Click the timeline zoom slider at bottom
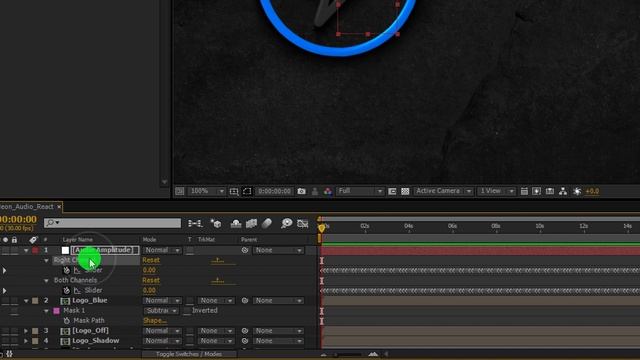Viewport: 640px width, 360px height. [348, 355]
